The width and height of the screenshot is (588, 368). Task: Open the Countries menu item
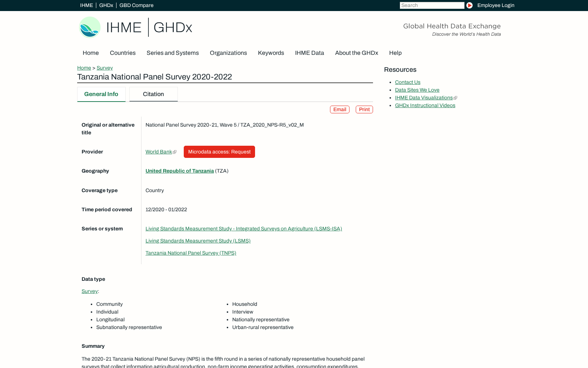[123, 53]
